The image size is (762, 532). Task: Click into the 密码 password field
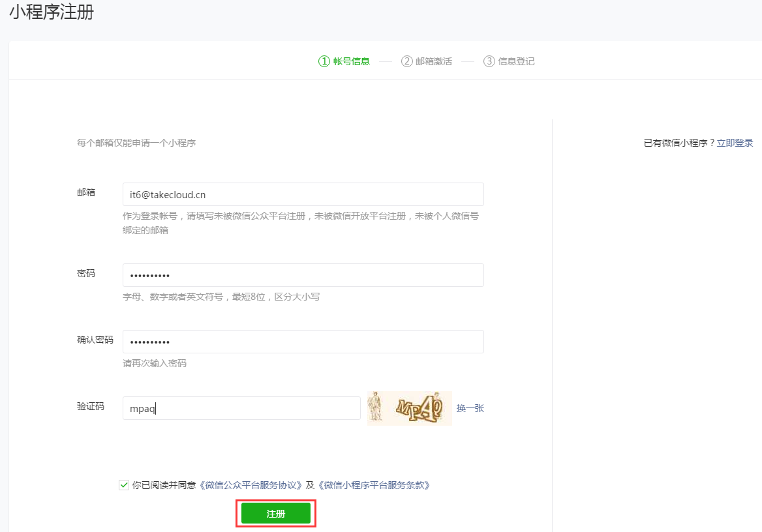tap(303, 275)
